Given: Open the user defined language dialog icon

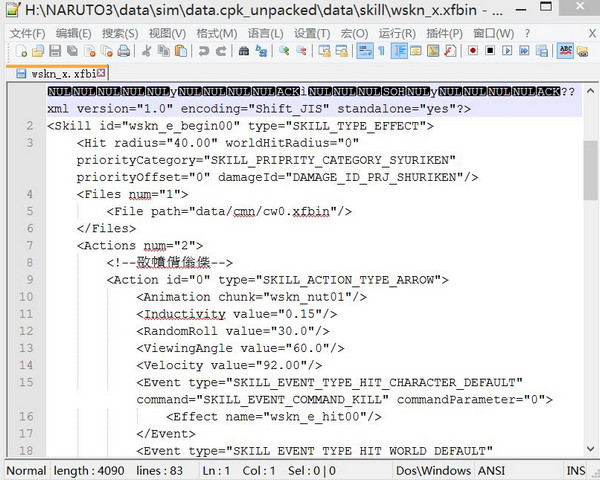Looking at the screenshot, I should [x=416, y=51].
